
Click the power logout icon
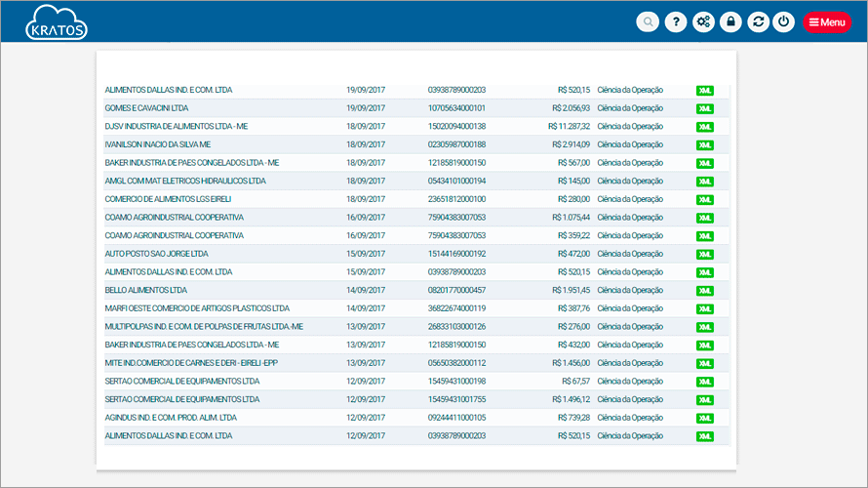pos(784,22)
